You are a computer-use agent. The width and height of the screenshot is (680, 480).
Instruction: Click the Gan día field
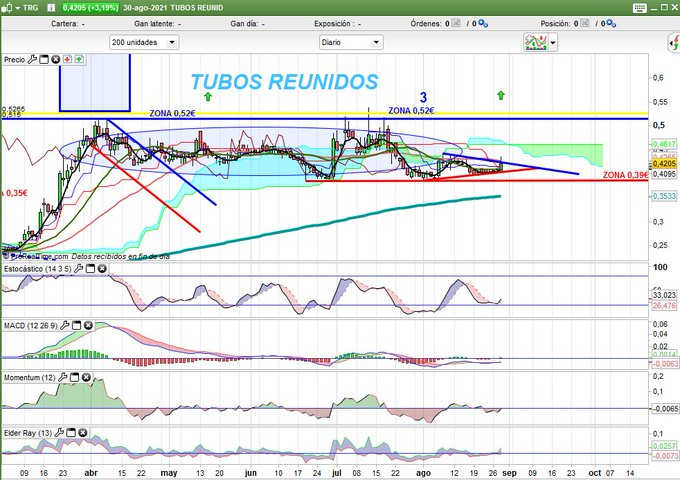[x=248, y=24]
